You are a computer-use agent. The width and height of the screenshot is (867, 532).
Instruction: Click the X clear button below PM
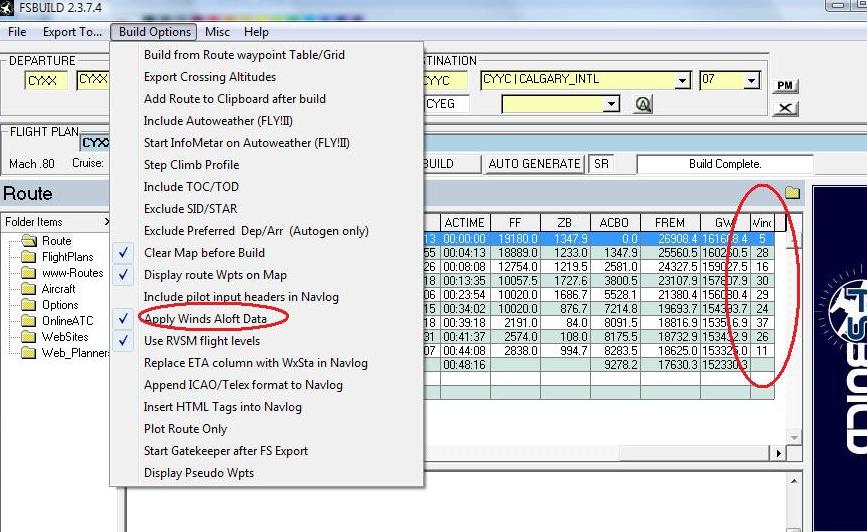[x=785, y=108]
